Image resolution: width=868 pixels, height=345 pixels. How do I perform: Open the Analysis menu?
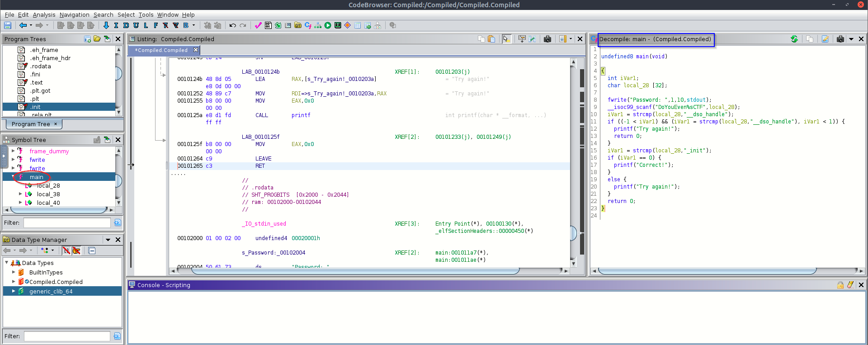coord(44,14)
